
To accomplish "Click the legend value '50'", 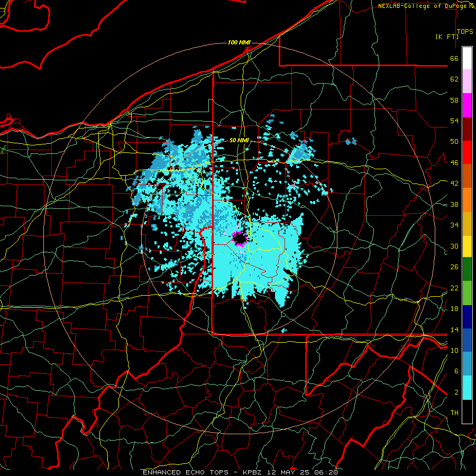I will [454, 142].
